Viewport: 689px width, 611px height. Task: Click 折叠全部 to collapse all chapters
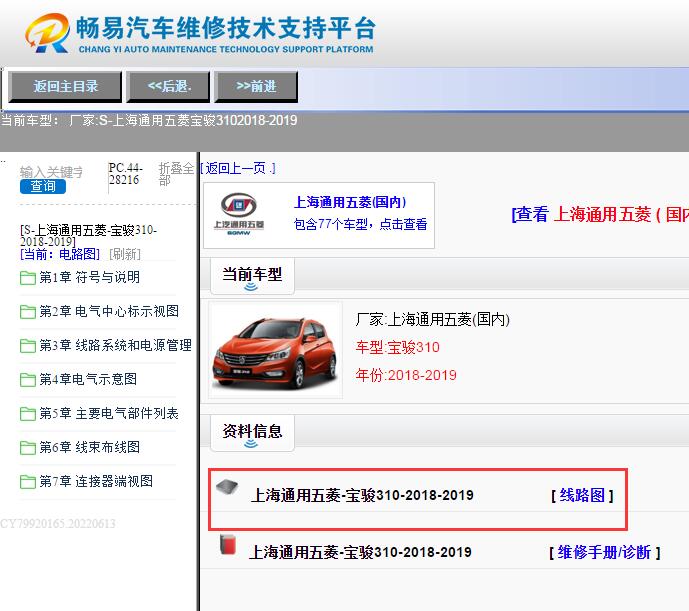point(176,174)
